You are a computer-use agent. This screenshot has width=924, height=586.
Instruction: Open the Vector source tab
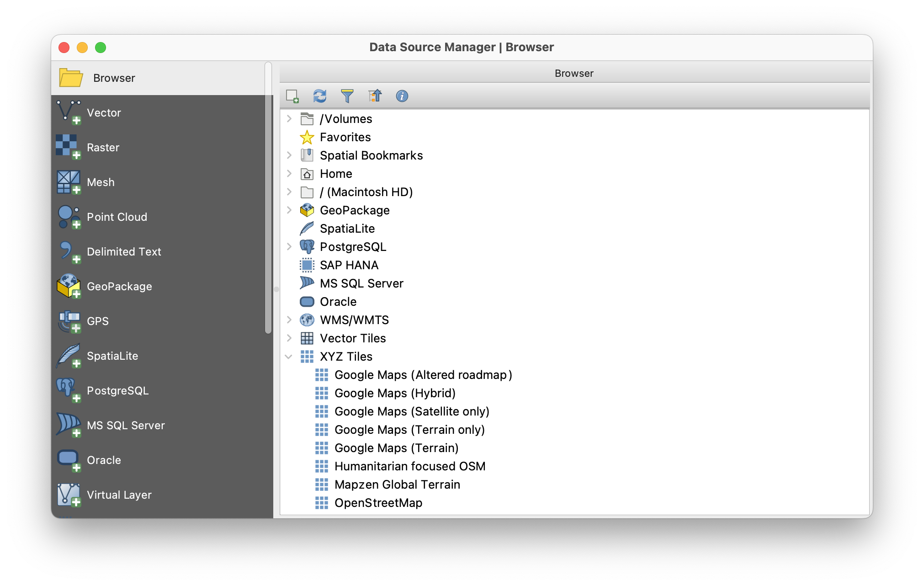coord(104,113)
